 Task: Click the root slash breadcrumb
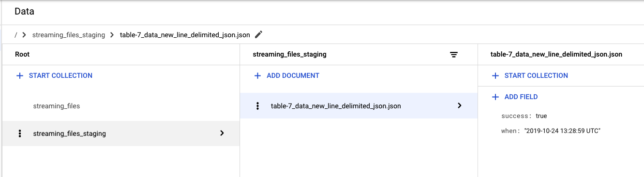click(16, 35)
